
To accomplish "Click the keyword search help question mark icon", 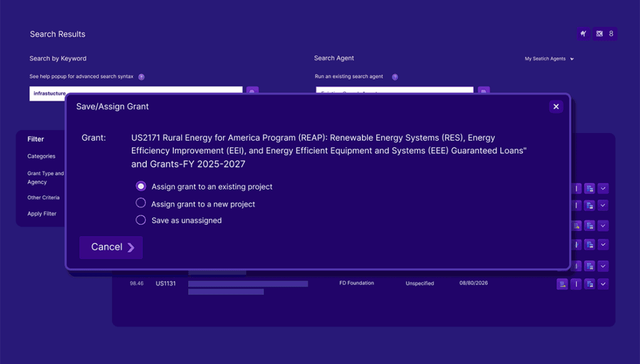I will click(141, 76).
